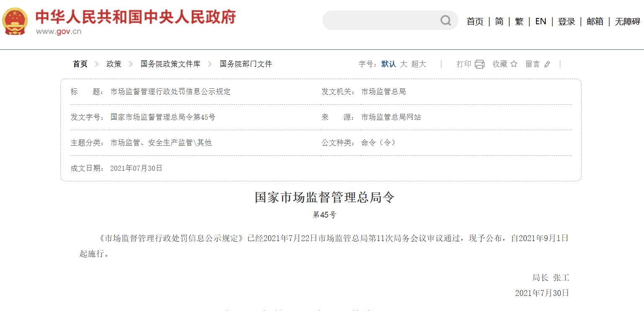Open 首页 in the top navigation
The image size is (644, 311).
475,21
